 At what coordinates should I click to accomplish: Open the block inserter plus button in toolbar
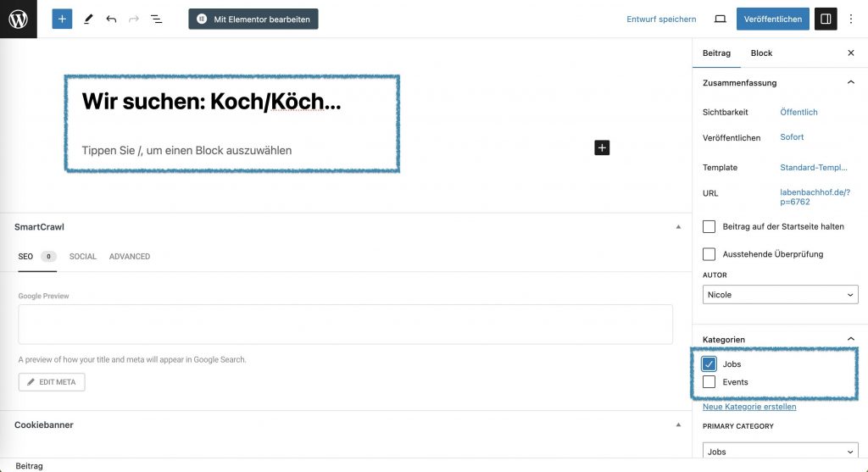(x=62, y=19)
